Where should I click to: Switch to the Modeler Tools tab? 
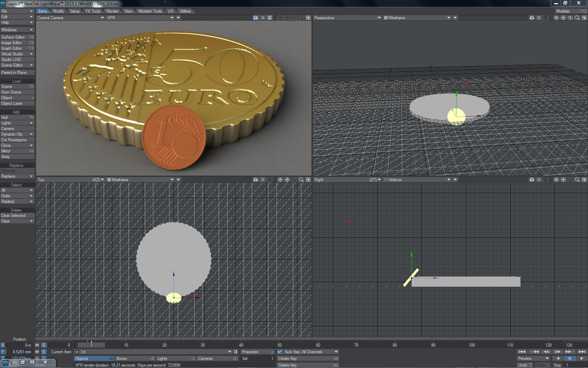click(x=150, y=11)
